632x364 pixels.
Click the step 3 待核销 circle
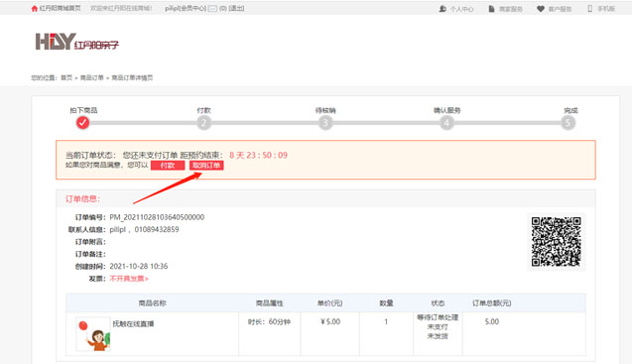(x=325, y=123)
